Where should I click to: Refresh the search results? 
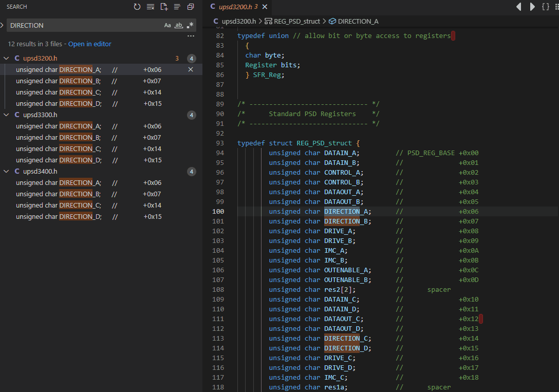pos(137,7)
